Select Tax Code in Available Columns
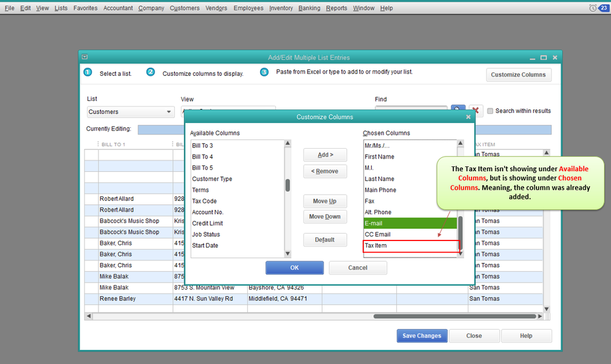The height and width of the screenshot is (364, 611). (238, 201)
